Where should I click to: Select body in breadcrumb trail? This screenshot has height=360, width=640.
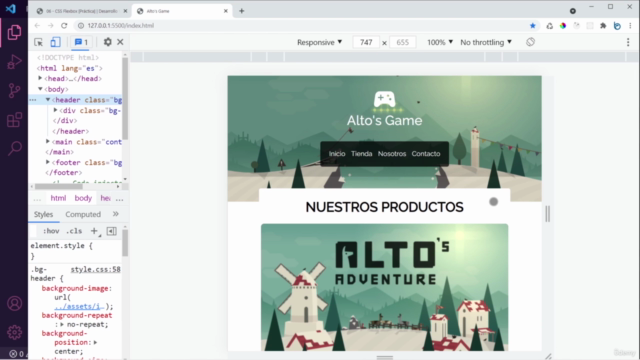pos(83,198)
